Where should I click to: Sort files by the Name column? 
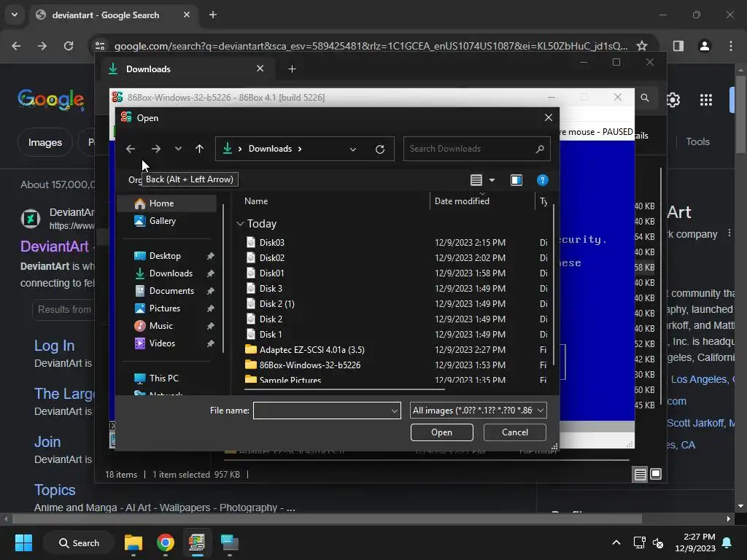coord(256,201)
